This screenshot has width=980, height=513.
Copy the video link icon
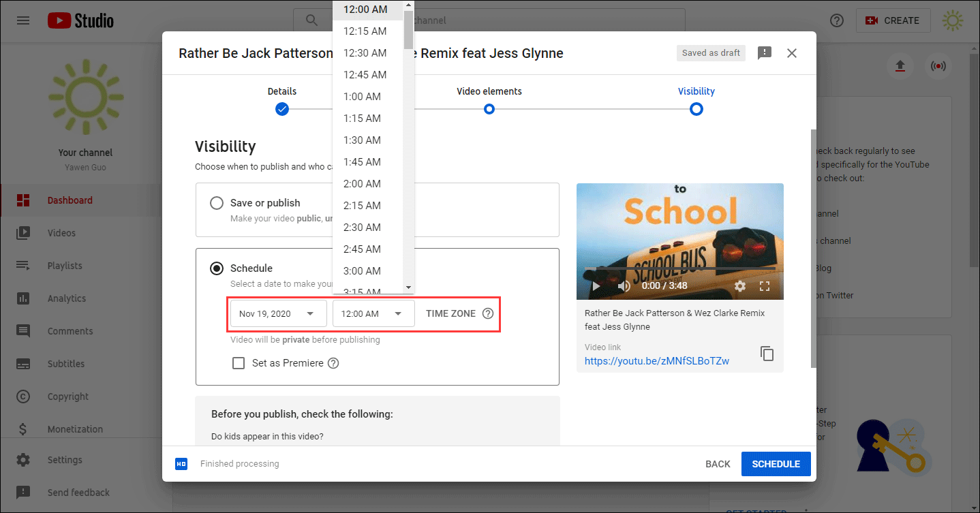tap(767, 354)
